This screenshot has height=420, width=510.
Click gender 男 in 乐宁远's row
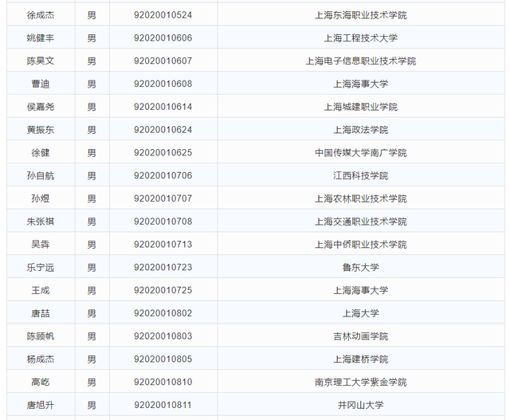pyautogui.click(x=92, y=268)
